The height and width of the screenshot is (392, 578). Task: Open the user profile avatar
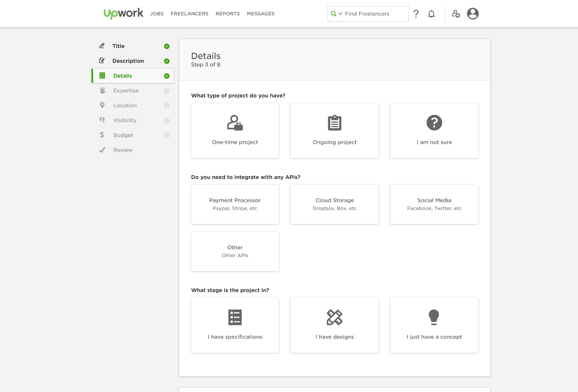[x=473, y=14]
